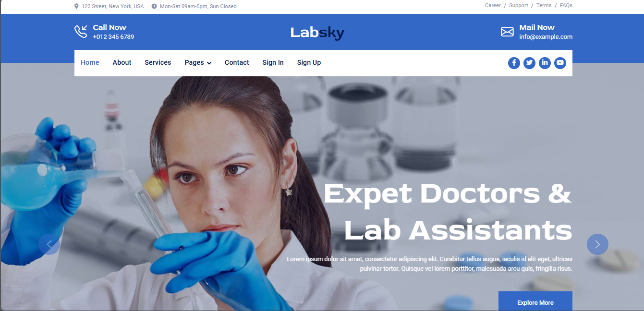Go to next carousel slide
The height and width of the screenshot is (311, 644).
(x=597, y=244)
